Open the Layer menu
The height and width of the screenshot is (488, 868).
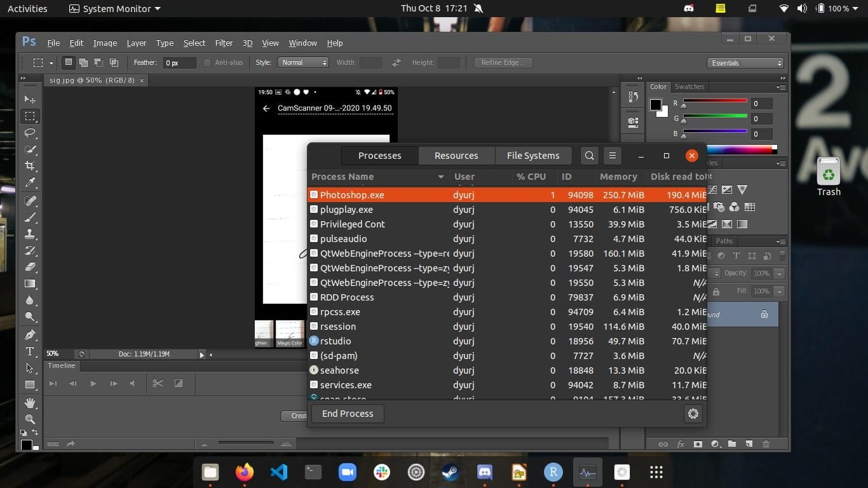coord(137,43)
